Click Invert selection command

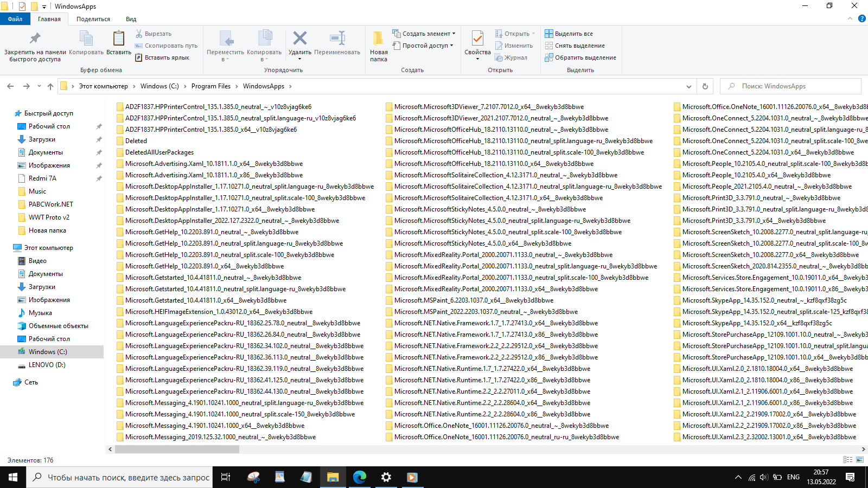point(580,57)
